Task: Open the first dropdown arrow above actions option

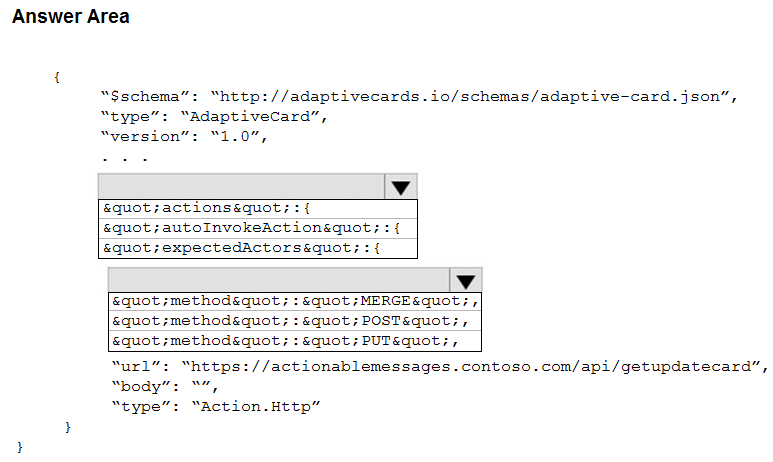Action: [x=401, y=187]
